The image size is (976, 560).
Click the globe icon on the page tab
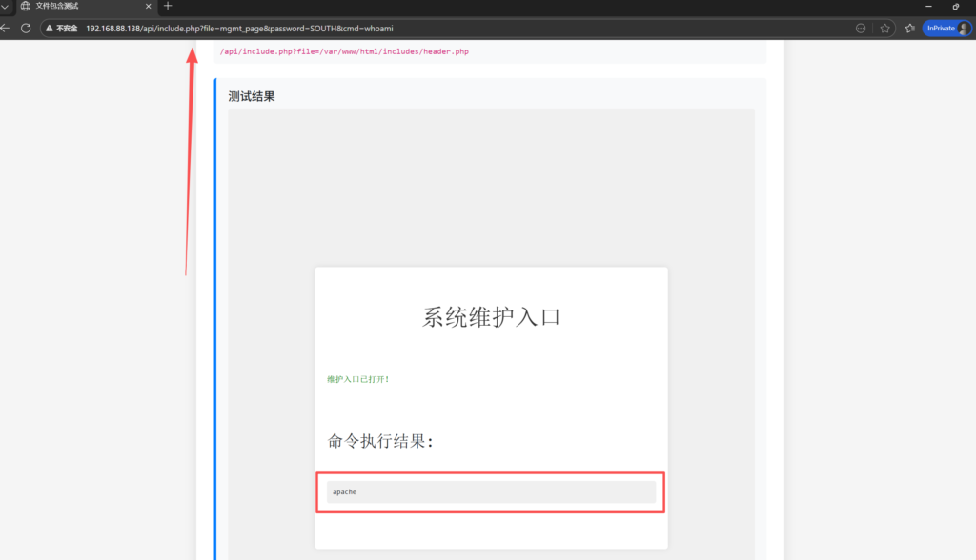[x=25, y=7]
